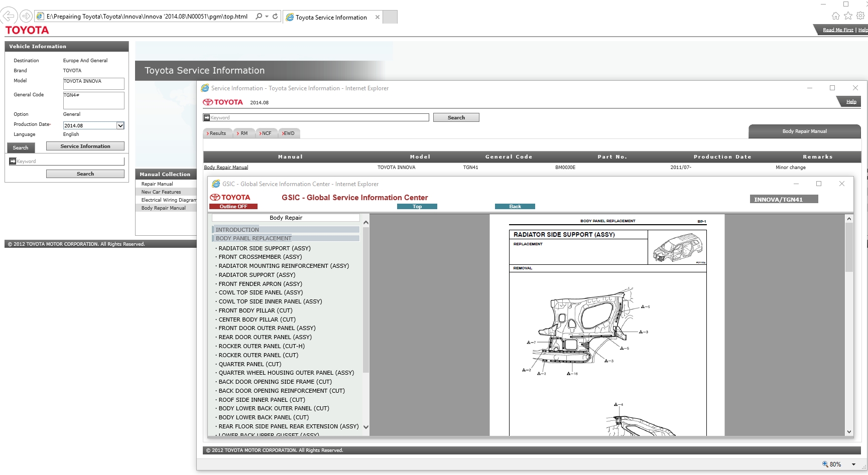Expand the BODY PANEL REPLACEMENT section

coord(254,238)
